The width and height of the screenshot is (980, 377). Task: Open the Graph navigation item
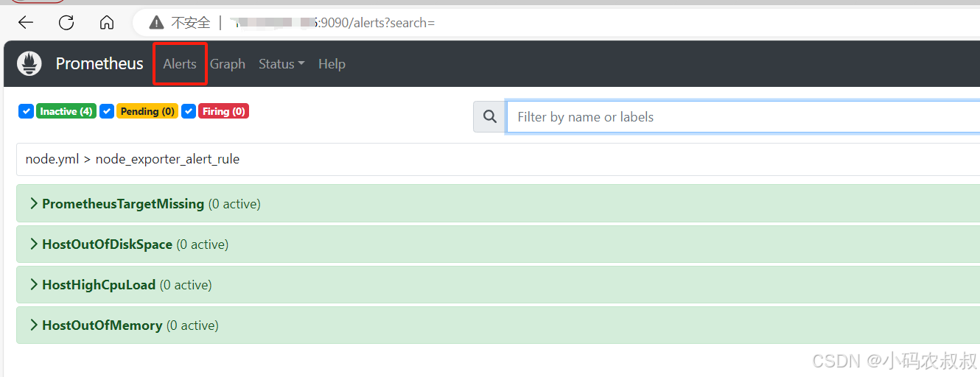pos(228,64)
